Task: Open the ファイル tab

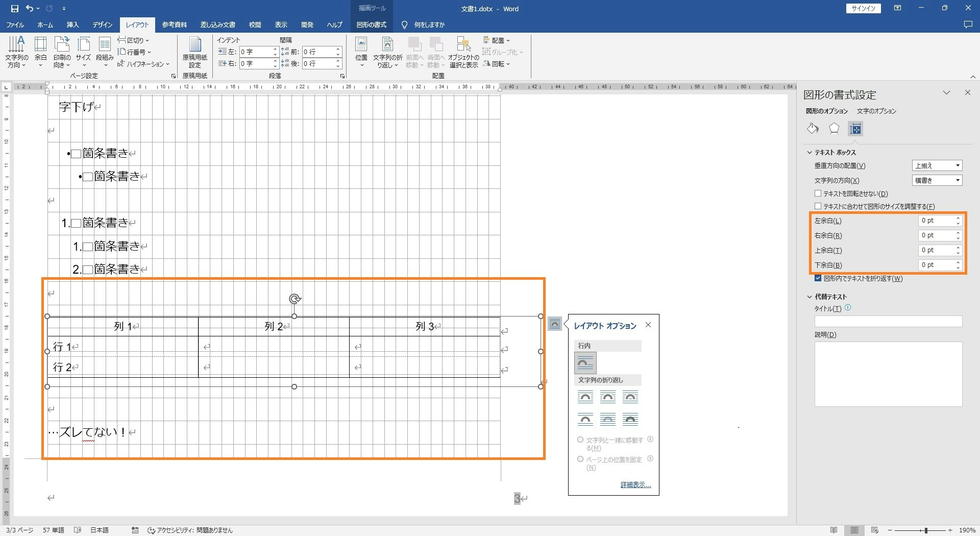Action: (15, 25)
